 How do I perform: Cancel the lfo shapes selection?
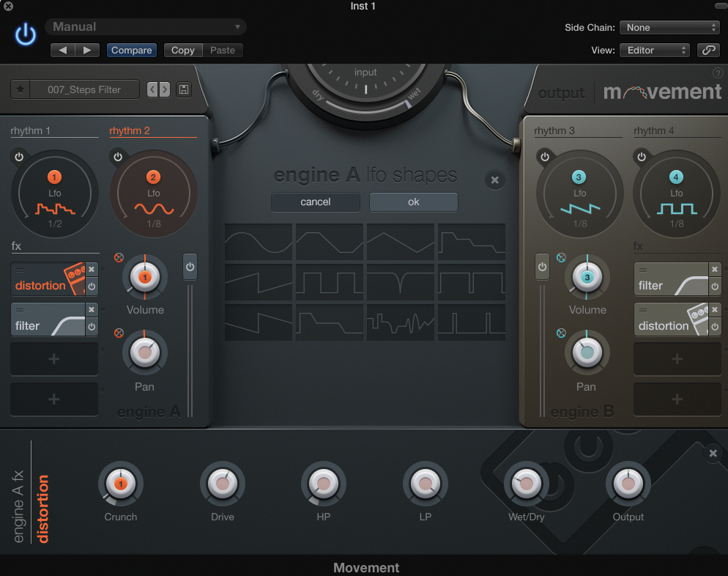[316, 202]
